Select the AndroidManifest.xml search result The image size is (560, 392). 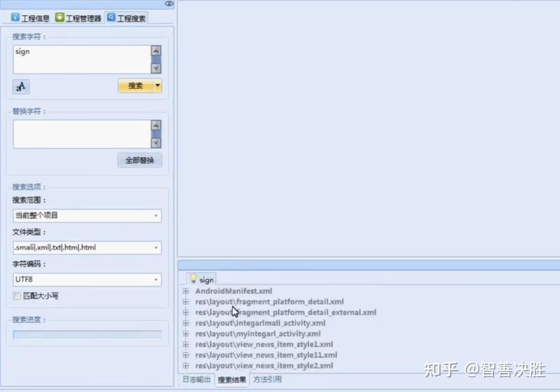point(234,291)
